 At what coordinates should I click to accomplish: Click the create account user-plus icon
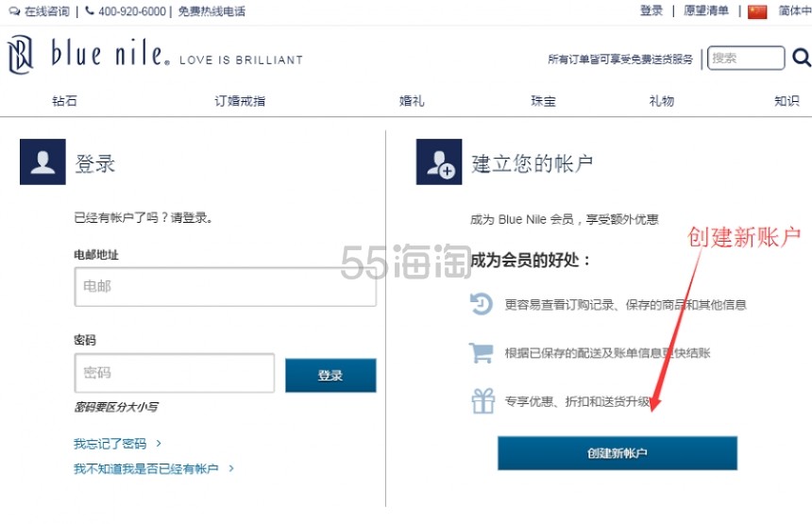tap(439, 161)
